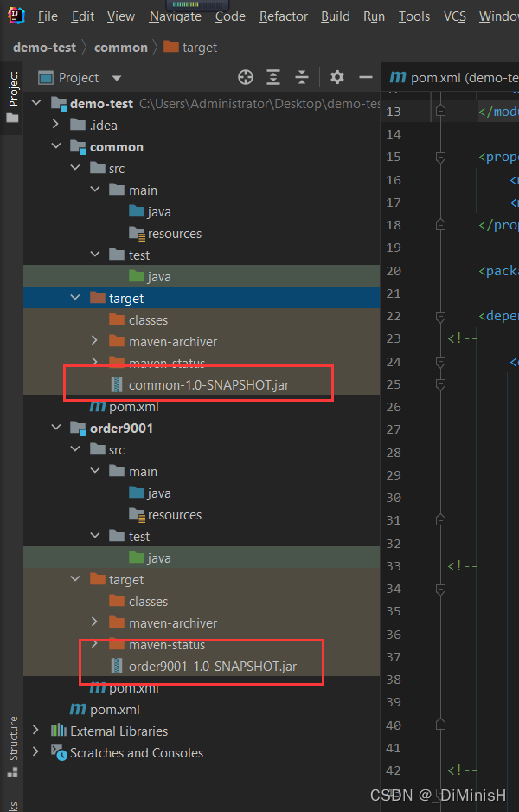This screenshot has height=812, width=519.
Task: Click the common module folder icon
Action: tap(78, 147)
